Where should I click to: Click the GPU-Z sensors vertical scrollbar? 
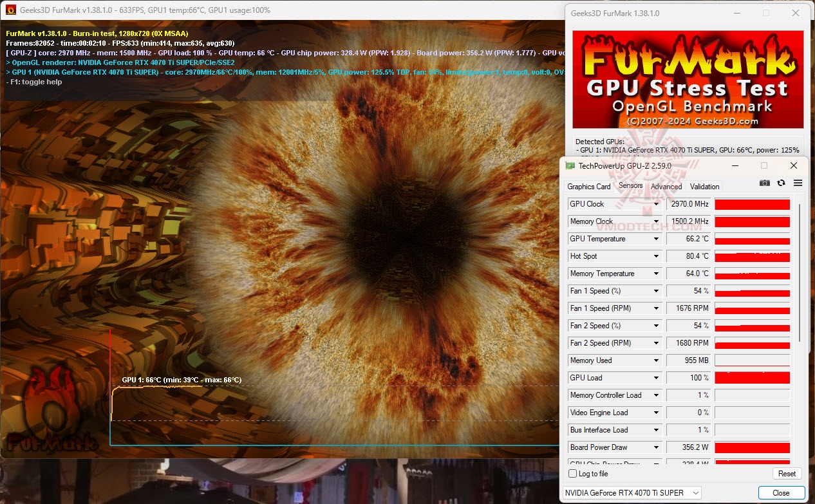(x=800, y=274)
